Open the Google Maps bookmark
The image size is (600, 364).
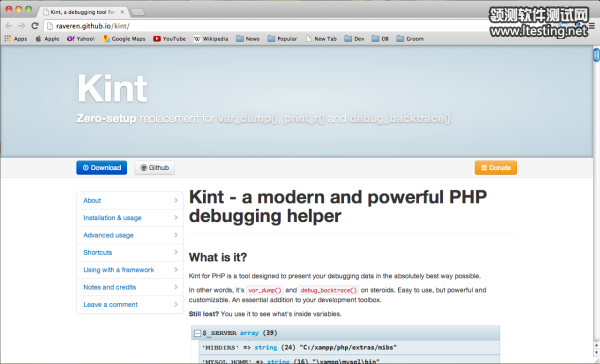click(124, 39)
